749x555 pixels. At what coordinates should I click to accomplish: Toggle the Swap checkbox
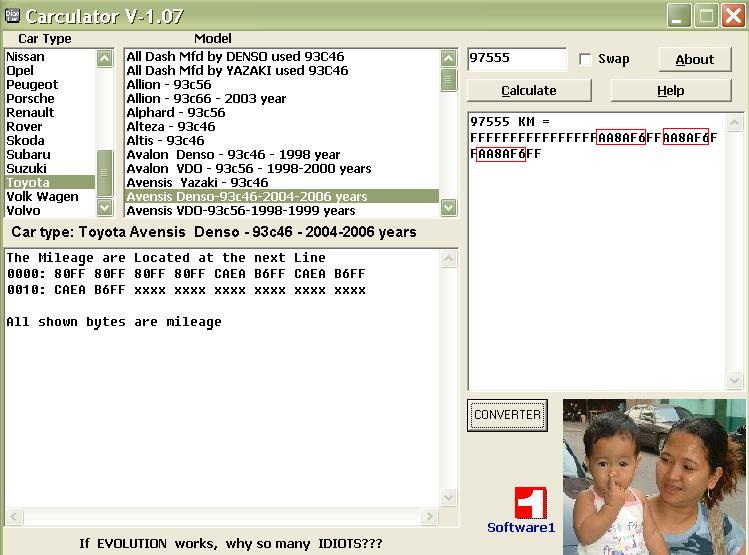(585, 59)
